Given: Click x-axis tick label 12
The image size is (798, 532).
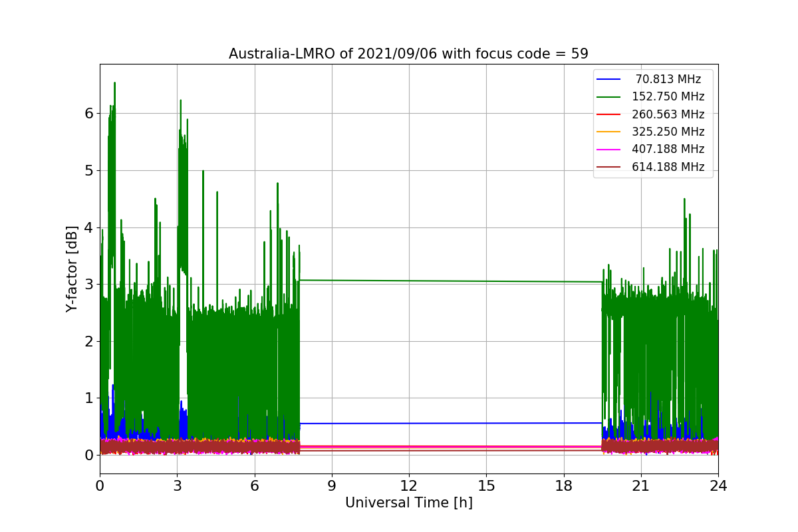Looking at the screenshot, I should pos(409,485).
